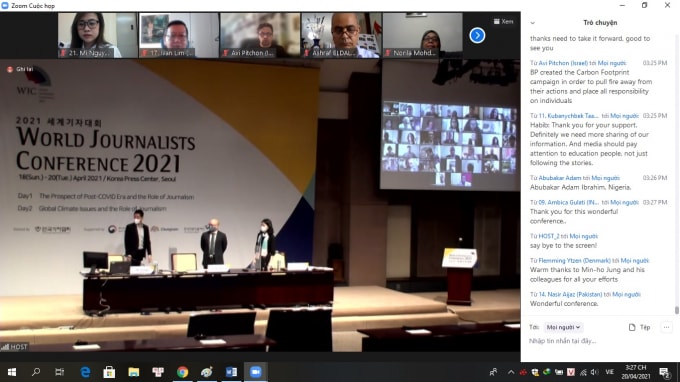
Task: Open Microsoft Word from the taskbar
Action: point(231,372)
